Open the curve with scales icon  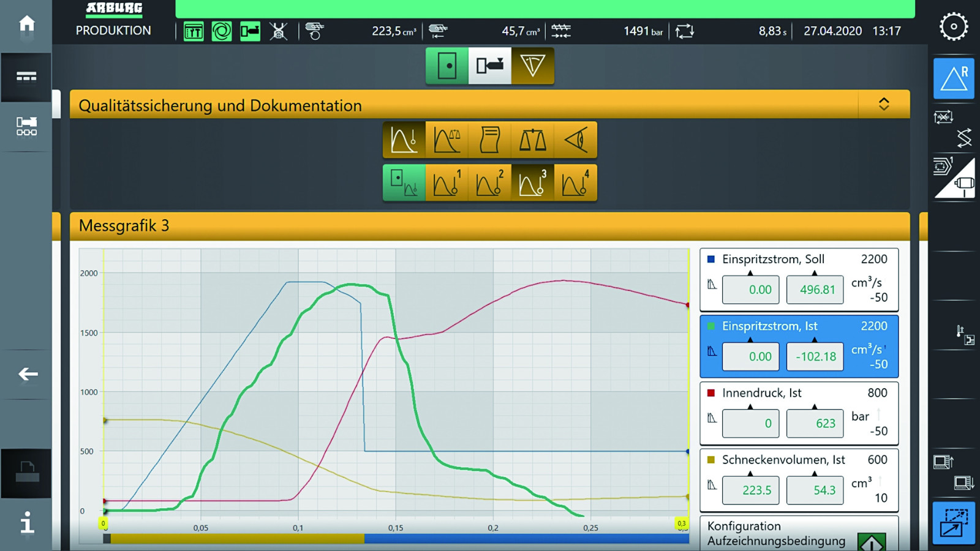(x=447, y=140)
